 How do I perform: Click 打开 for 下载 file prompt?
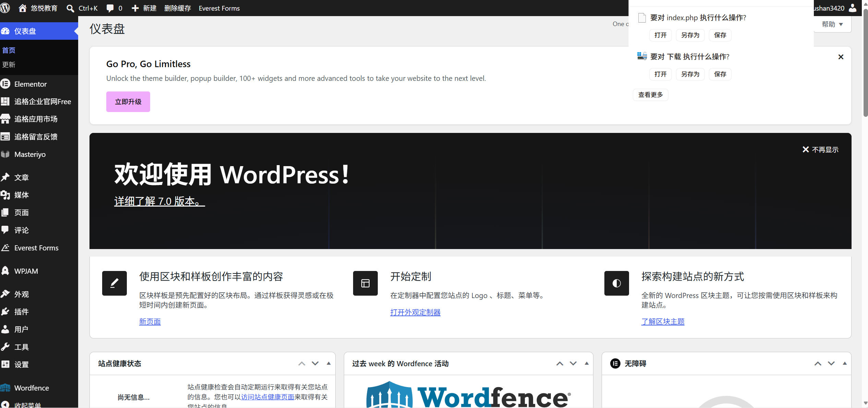click(x=661, y=74)
